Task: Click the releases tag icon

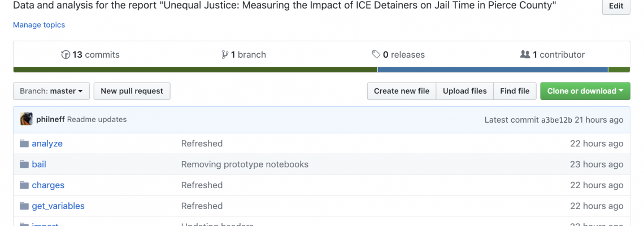Action: coord(376,55)
